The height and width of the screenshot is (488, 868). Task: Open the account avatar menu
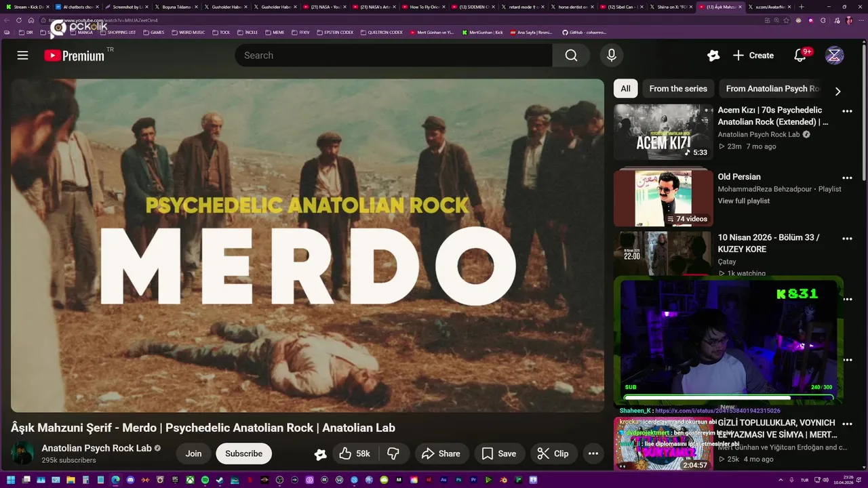pos(834,56)
